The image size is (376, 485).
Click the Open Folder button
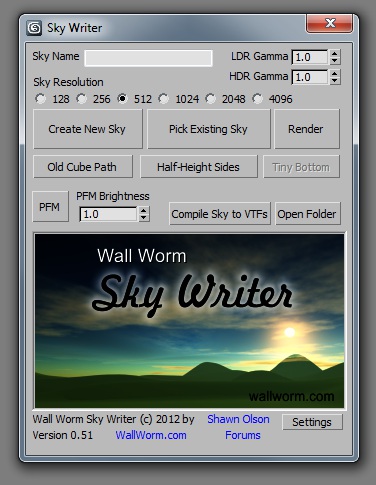(308, 214)
